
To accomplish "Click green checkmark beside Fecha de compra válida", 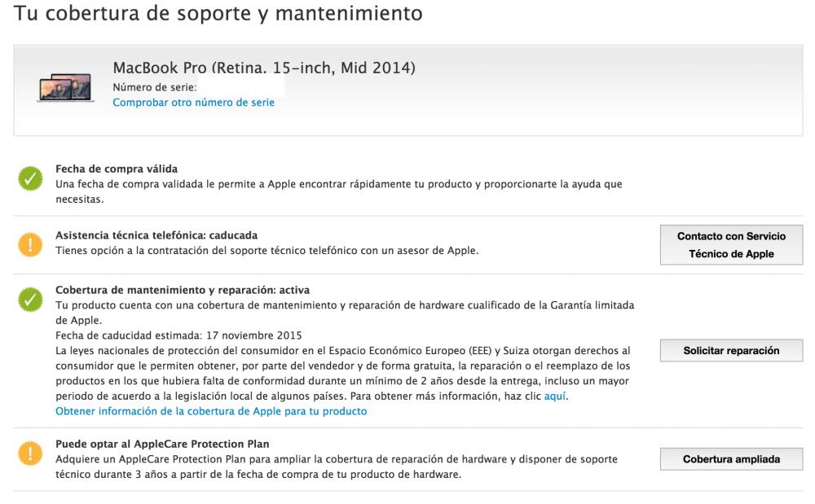I will 30,179.
